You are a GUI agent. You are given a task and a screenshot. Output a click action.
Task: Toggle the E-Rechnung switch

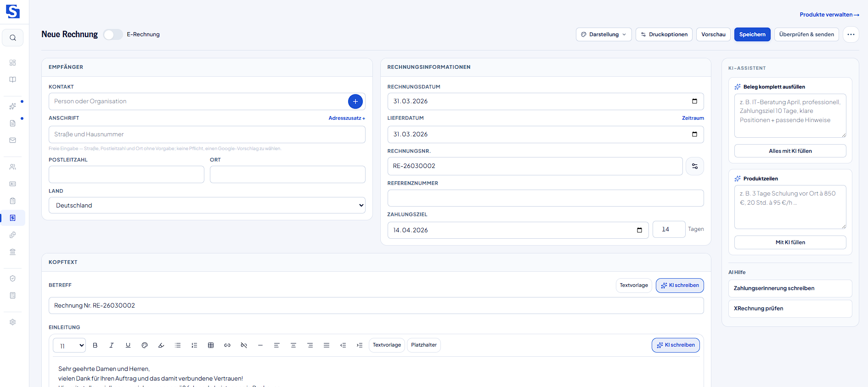pos(113,34)
